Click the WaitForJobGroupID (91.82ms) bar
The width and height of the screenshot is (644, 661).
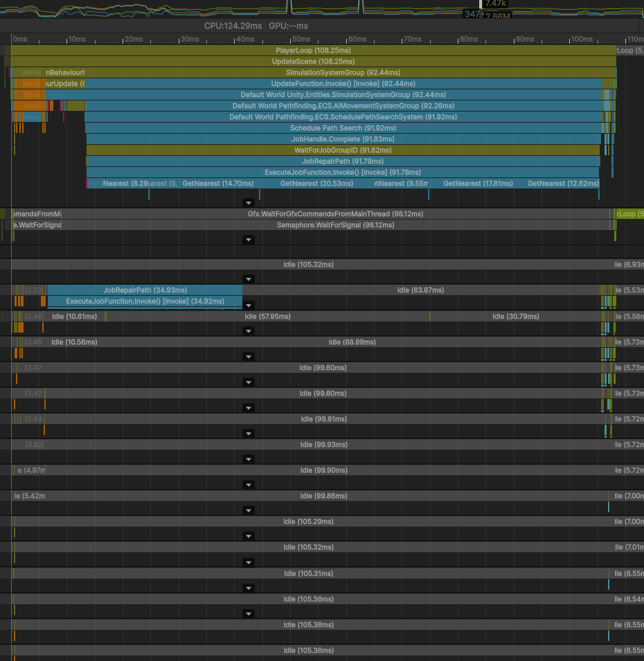click(x=343, y=150)
